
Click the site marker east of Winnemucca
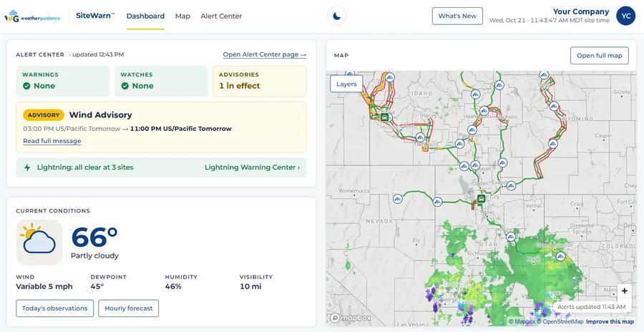click(396, 199)
